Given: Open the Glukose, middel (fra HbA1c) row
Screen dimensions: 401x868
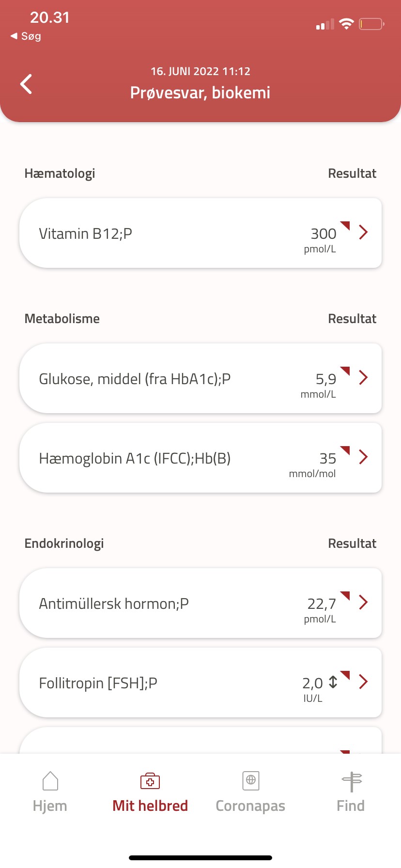Looking at the screenshot, I should [x=135, y=379].
